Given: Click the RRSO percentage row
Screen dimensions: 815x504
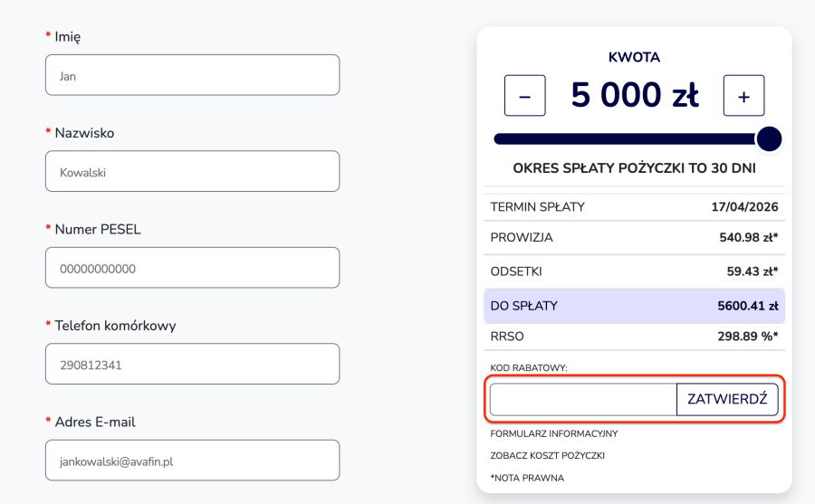Looking at the screenshot, I should (x=634, y=337).
